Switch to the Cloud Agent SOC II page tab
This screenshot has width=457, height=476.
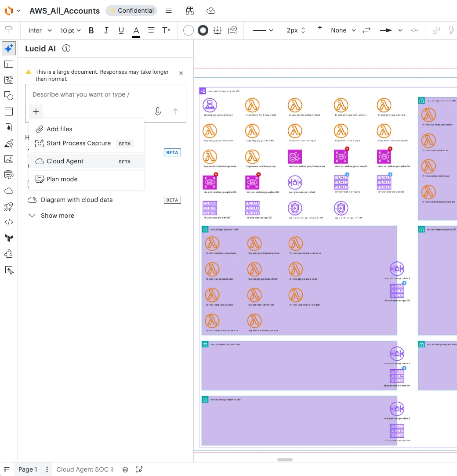[85, 469]
